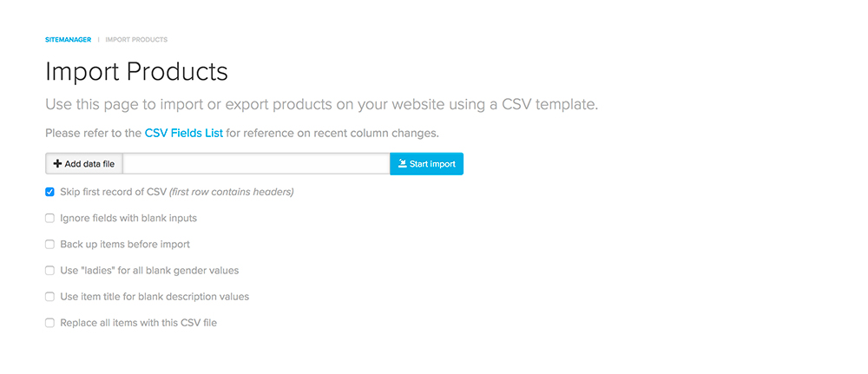This screenshot has height=374, width=868.
Task: Click the "Ignore fields with blank inputs" label text
Action: (128, 218)
